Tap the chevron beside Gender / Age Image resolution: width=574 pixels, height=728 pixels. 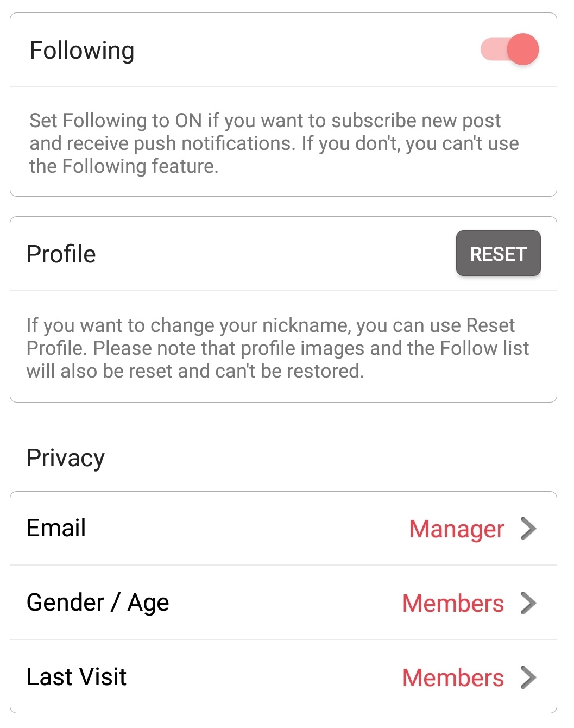tap(528, 603)
